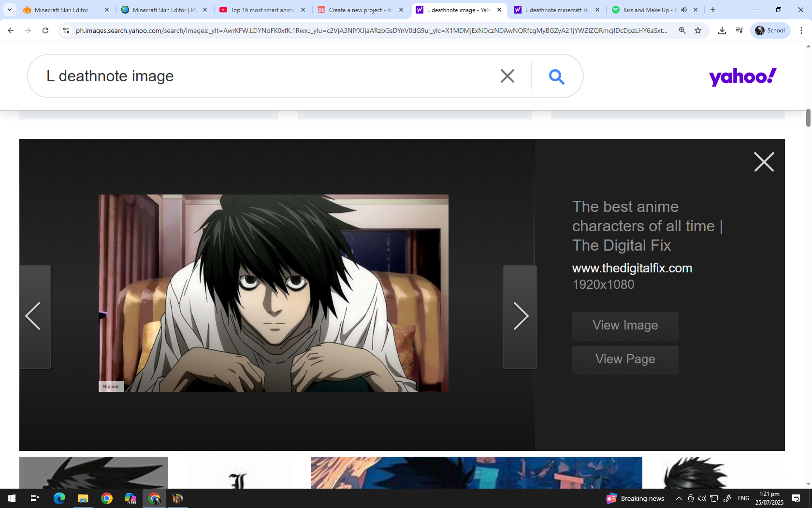Image resolution: width=812 pixels, height=508 pixels.
Task: Open File Explorer from taskbar
Action: [x=83, y=498]
